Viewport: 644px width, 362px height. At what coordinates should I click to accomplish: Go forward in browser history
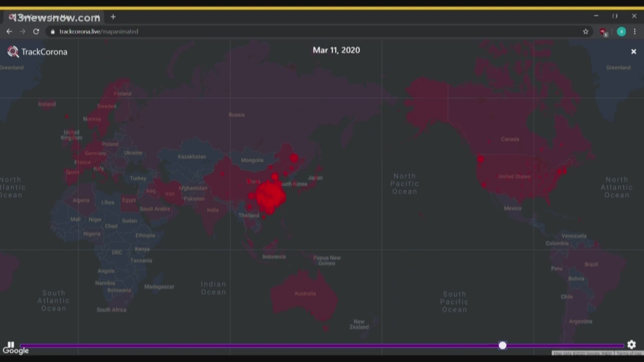(22, 32)
